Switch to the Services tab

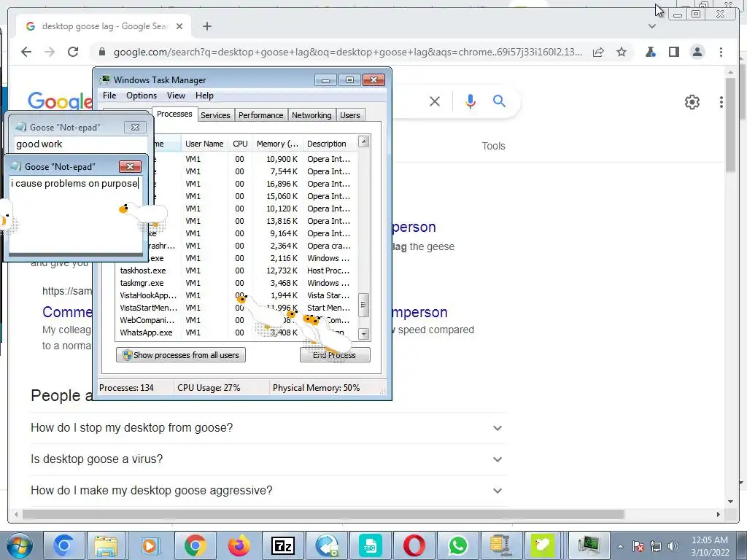click(x=215, y=115)
